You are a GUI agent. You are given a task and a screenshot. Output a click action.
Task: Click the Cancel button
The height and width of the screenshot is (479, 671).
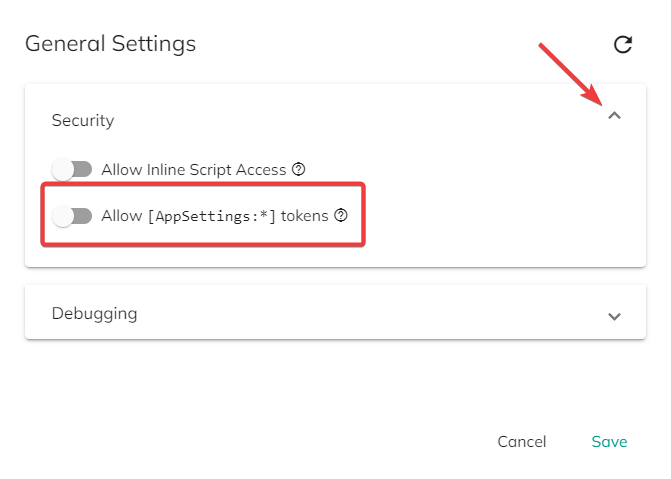click(x=522, y=442)
